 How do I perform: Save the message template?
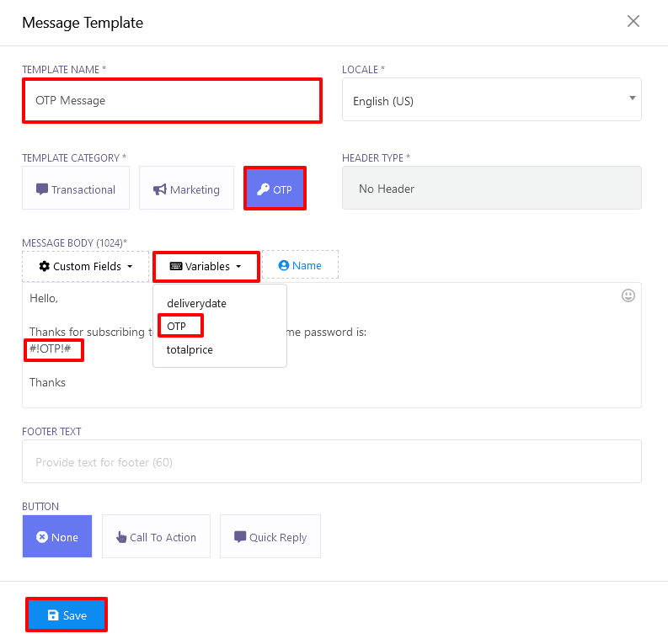tap(67, 615)
